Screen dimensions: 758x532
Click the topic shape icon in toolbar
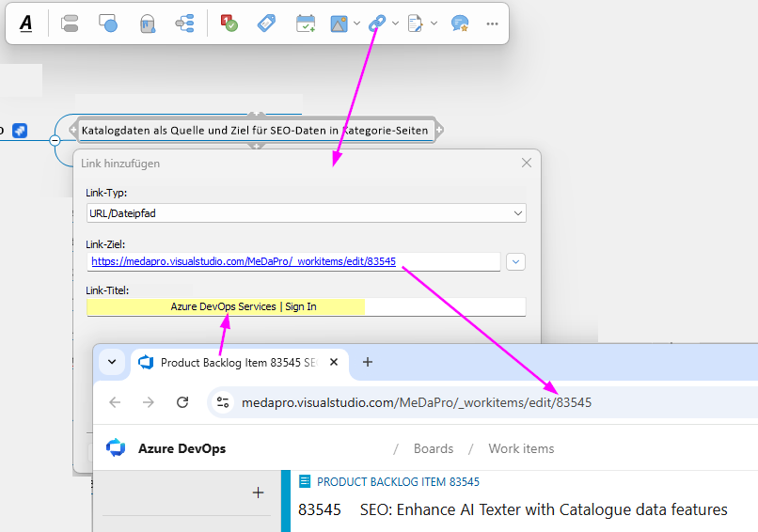click(70, 23)
